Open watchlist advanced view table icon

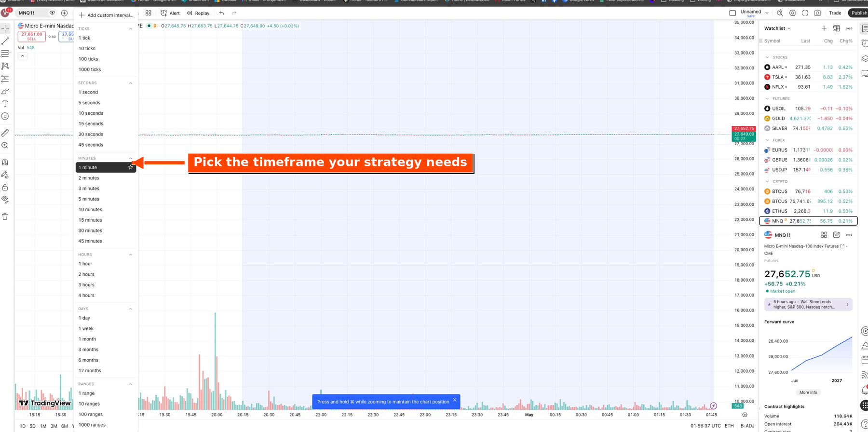click(837, 28)
